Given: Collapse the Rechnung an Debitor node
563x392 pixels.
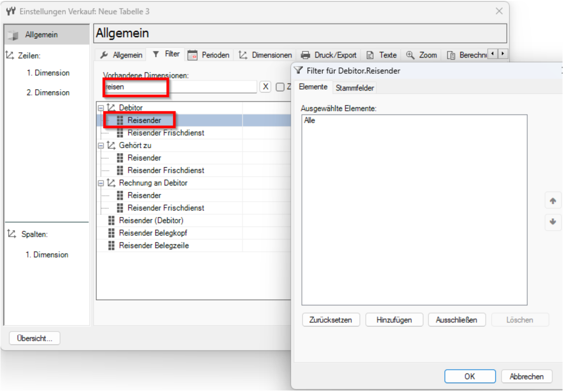Looking at the screenshot, I should point(101,183).
